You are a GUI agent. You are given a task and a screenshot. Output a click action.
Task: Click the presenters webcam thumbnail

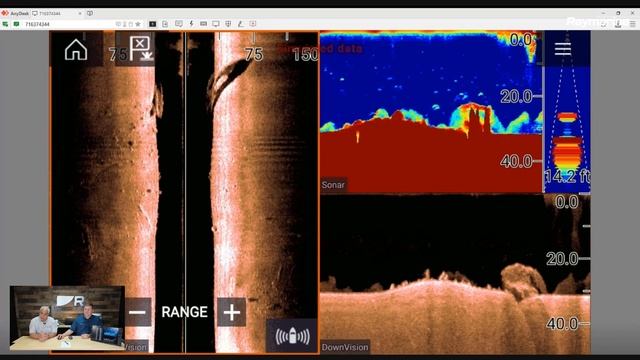coord(67,318)
